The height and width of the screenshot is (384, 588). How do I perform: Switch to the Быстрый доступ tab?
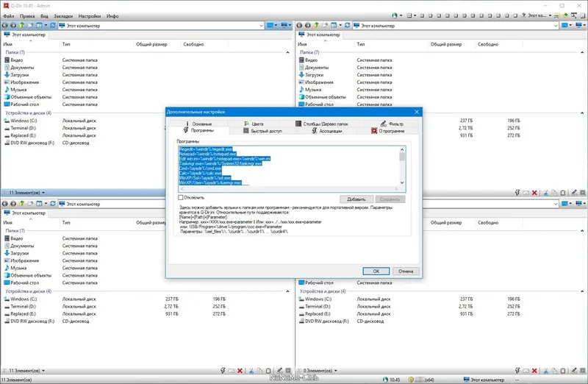pyautogui.click(x=262, y=131)
